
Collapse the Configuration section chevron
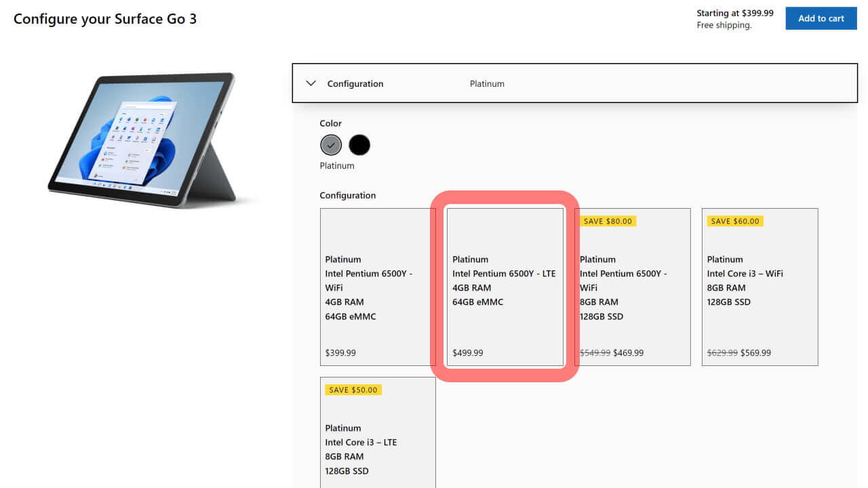tap(311, 83)
